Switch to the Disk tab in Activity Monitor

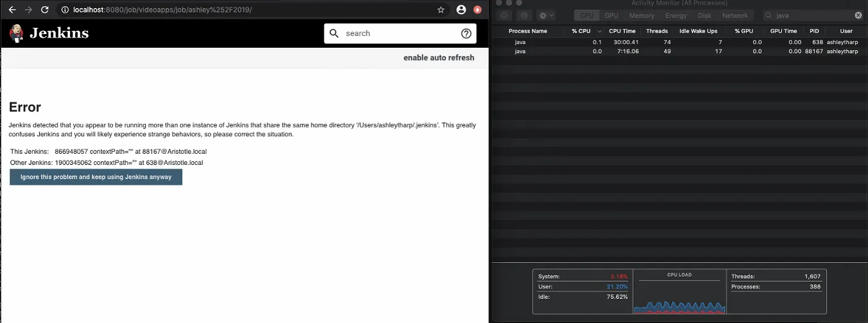point(704,15)
